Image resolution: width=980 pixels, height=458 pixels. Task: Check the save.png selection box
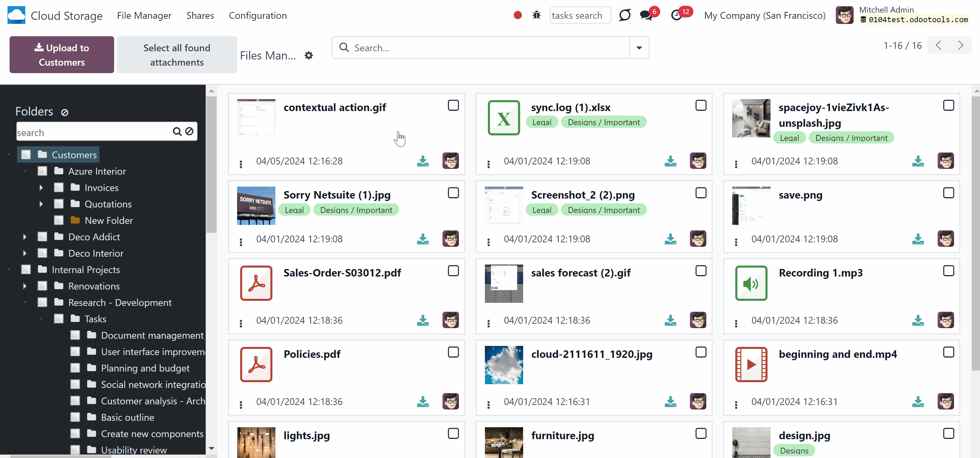pos(949,193)
